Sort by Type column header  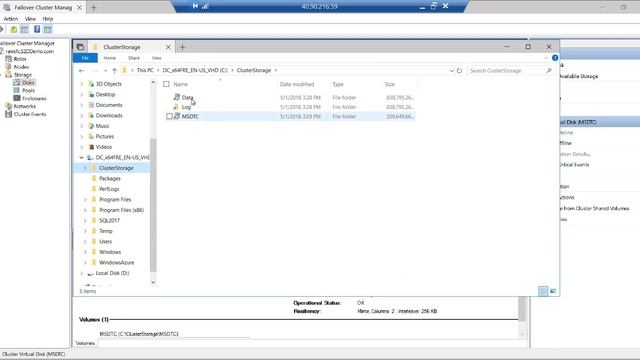(x=338, y=84)
